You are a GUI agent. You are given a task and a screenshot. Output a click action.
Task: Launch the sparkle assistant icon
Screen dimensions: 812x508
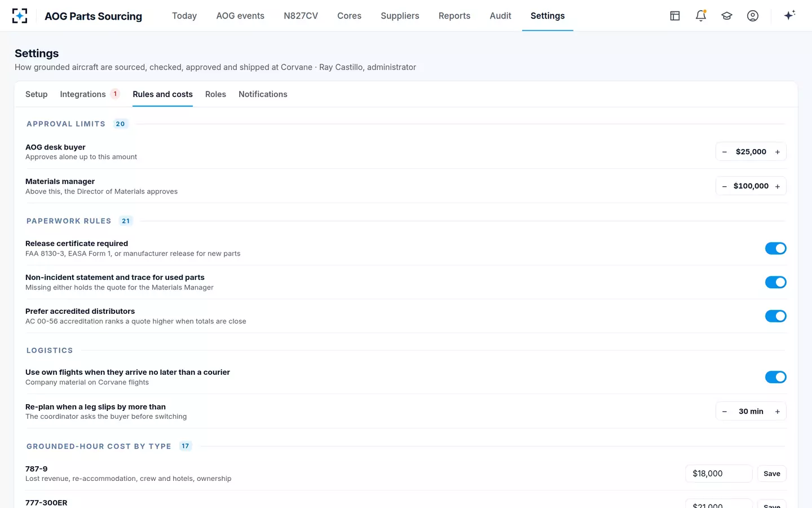coord(789,15)
